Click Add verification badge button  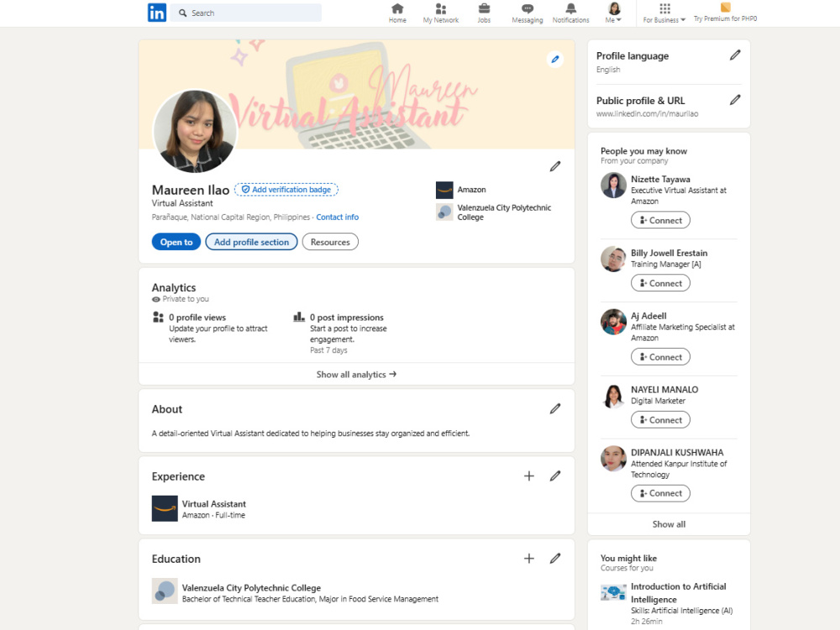tap(286, 189)
